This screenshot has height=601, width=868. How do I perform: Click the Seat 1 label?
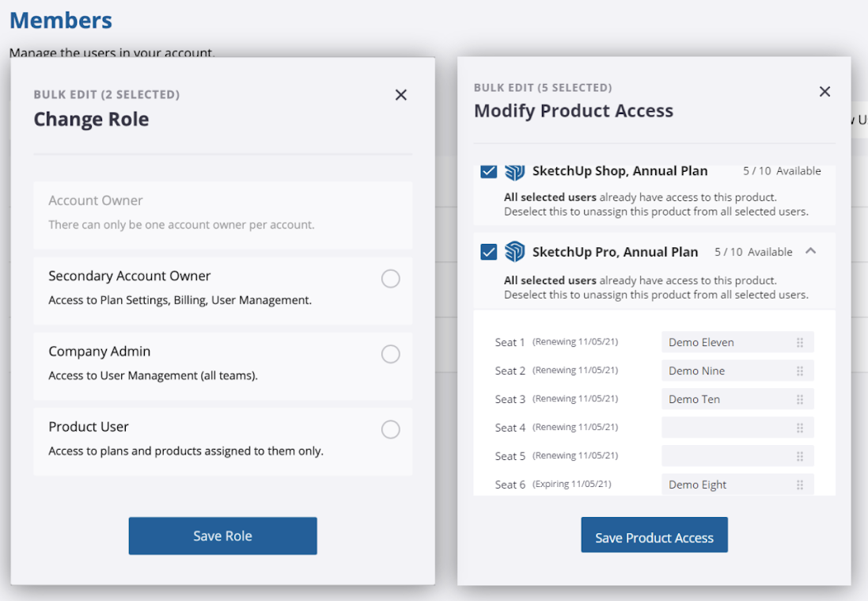point(510,342)
